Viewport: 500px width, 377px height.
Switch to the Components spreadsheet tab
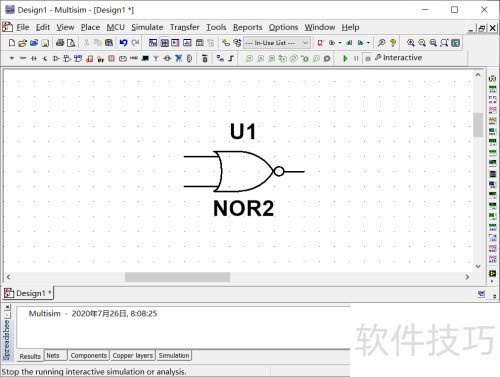(x=89, y=356)
